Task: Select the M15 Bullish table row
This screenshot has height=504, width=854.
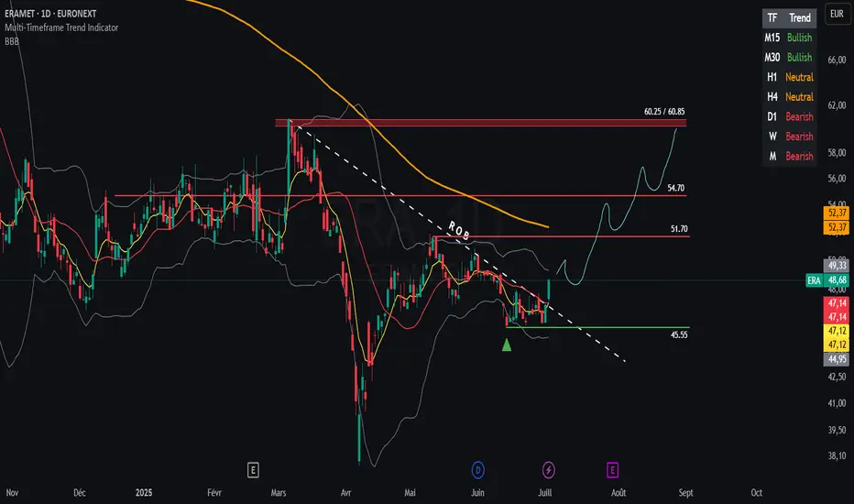Action: pos(789,38)
